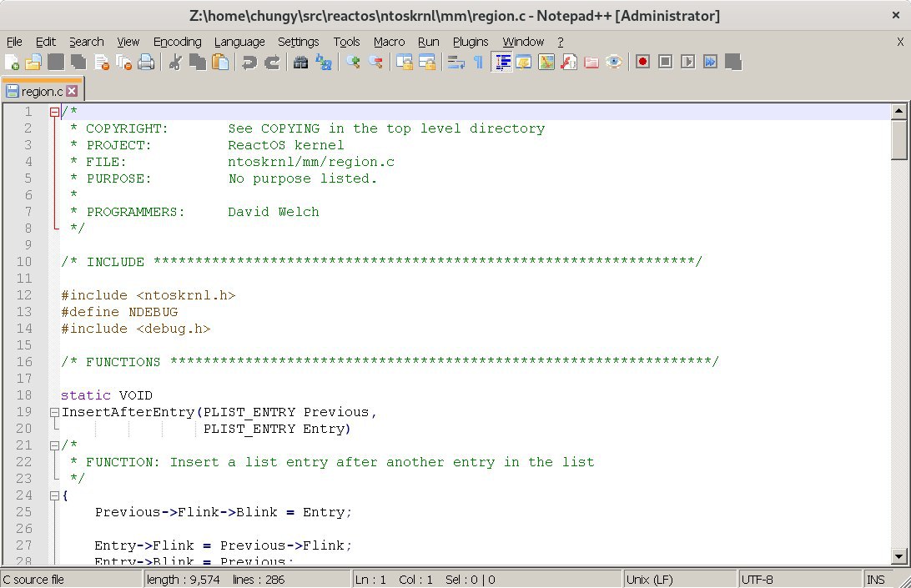Viewport: 911px width, 588px height.
Task: Open Folder as Workspace icon
Action: tap(591, 63)
